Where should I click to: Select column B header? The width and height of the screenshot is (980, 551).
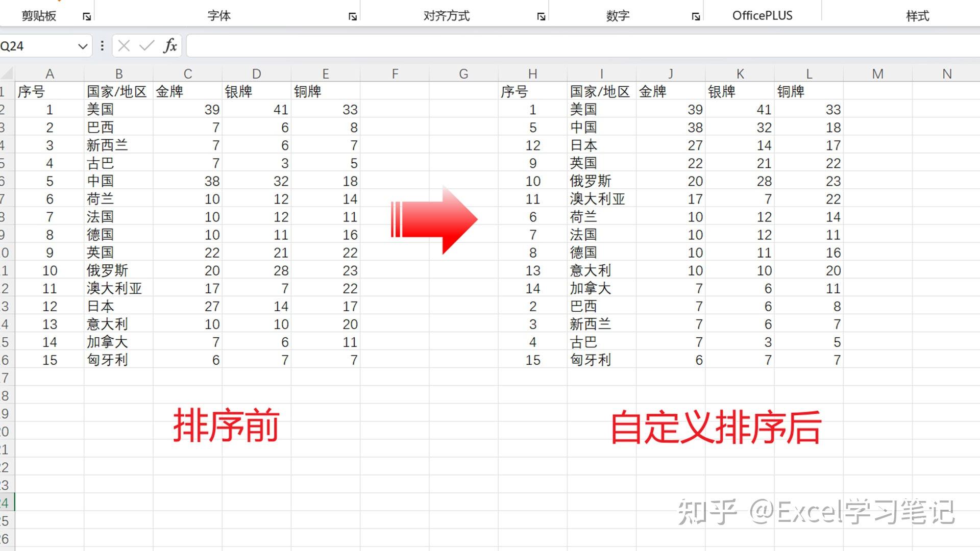(118, 74)
